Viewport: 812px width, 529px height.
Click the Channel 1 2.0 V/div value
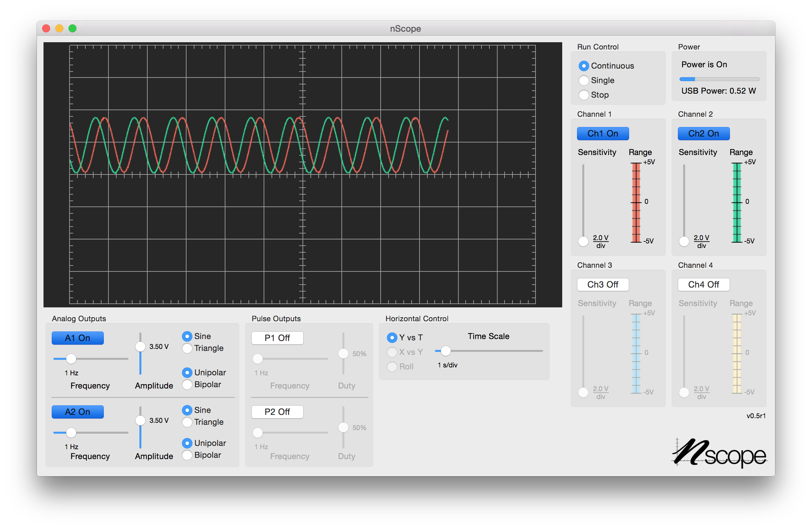pos(600,241)
